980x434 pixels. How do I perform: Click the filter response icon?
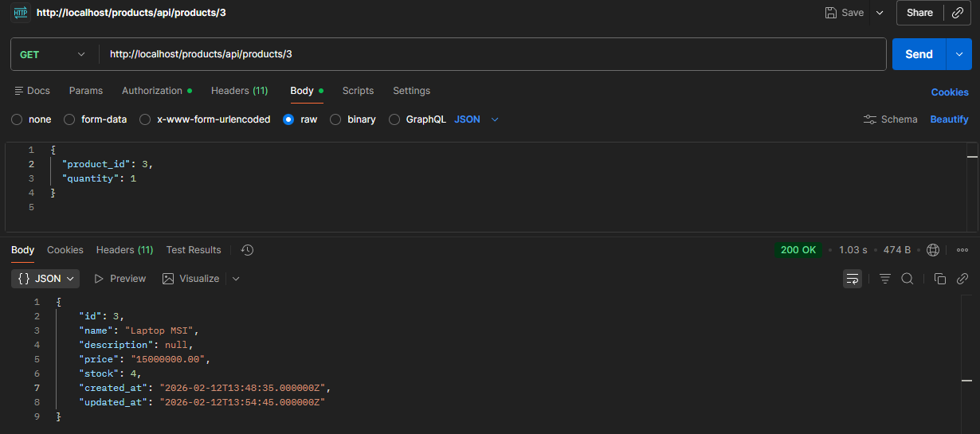click(885, 279)
